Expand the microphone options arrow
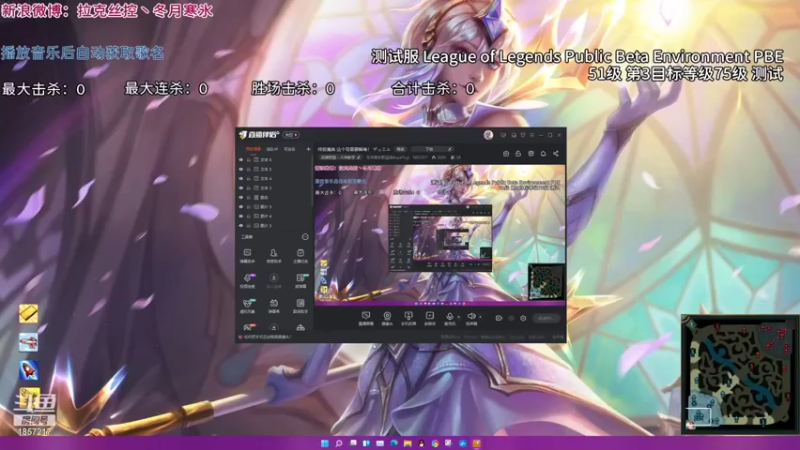800x450 pixels. point(459,317)
